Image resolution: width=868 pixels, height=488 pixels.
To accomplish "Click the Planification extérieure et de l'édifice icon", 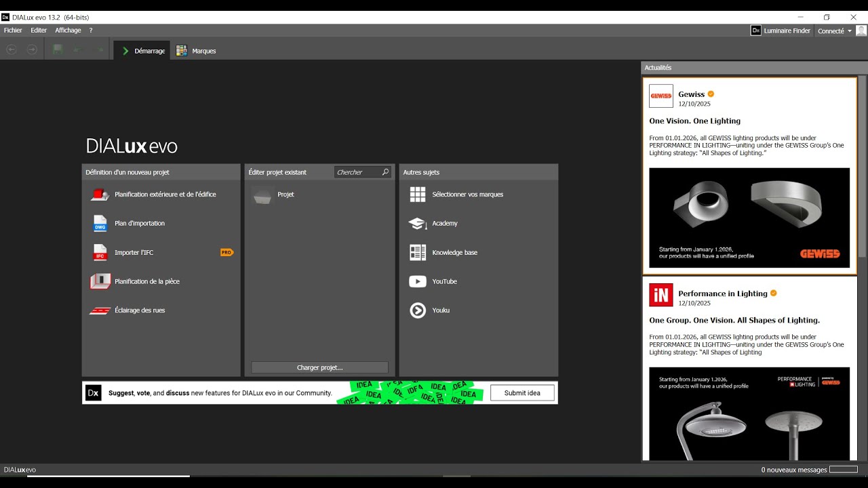I will click(x=100, y=195).
